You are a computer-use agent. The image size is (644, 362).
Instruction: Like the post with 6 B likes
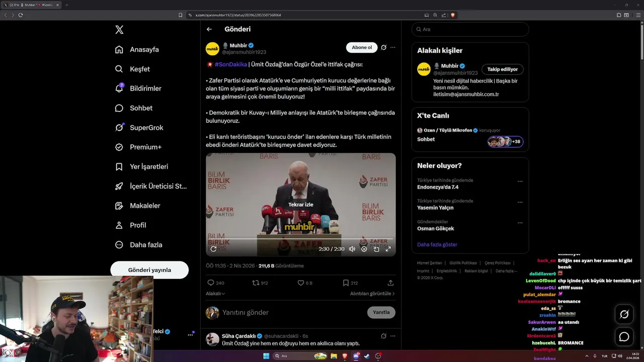point(305,283)
